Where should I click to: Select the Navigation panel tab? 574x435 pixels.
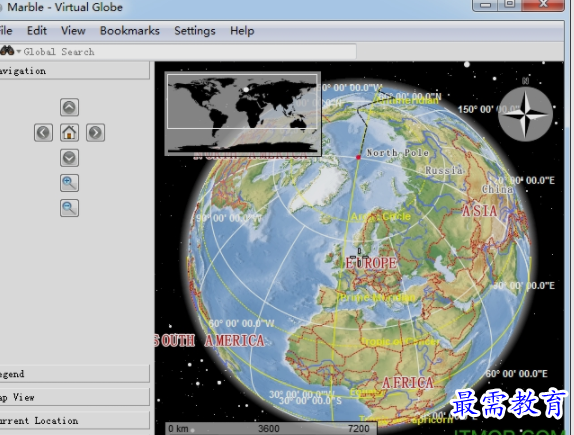point(75,71)
